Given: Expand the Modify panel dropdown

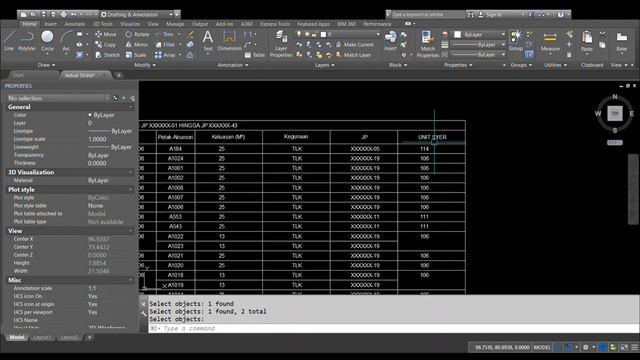Looking at the screenshot, I should click(144, 65).
